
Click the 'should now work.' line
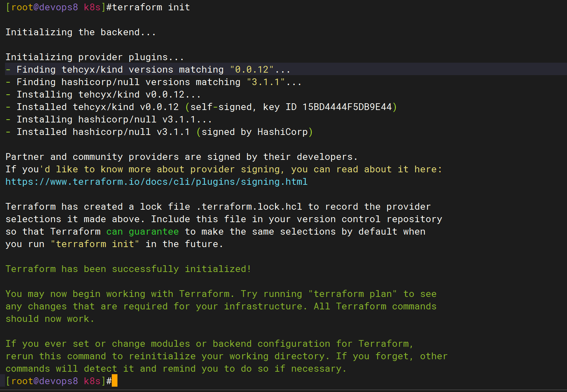pyautogui.click(x=50, y=319)
